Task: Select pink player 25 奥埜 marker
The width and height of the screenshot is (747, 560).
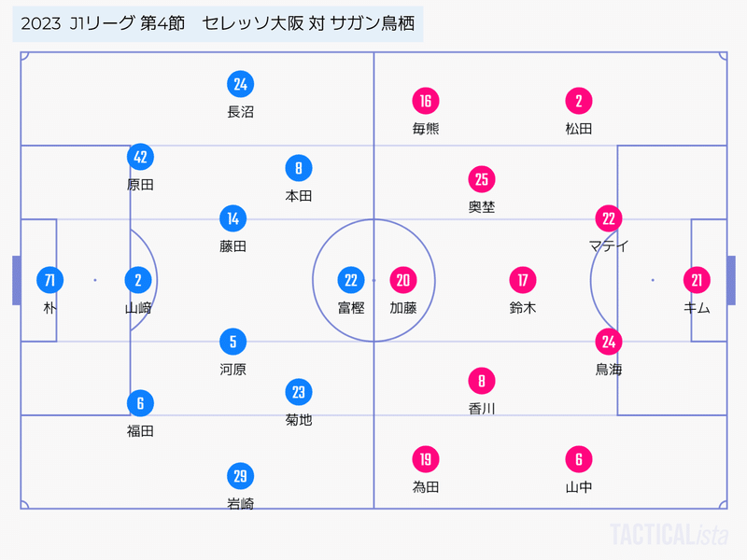Action: click(x=482, y=179)
